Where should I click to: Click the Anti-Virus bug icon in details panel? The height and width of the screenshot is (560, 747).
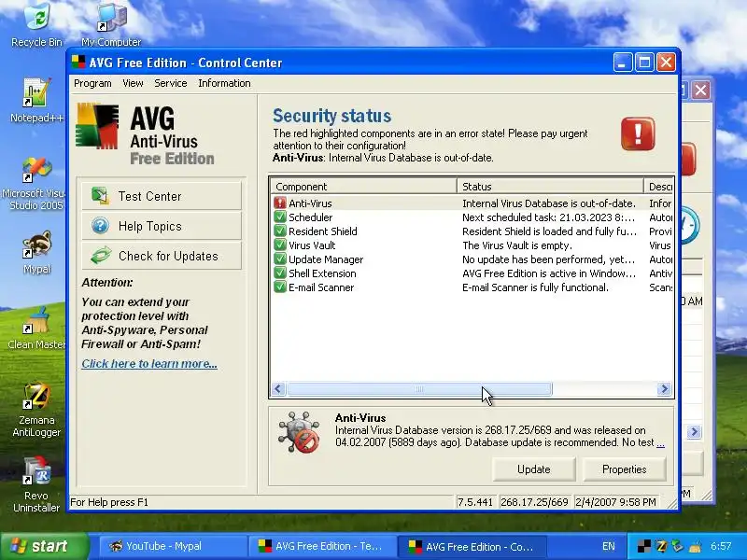coord(299,432)
